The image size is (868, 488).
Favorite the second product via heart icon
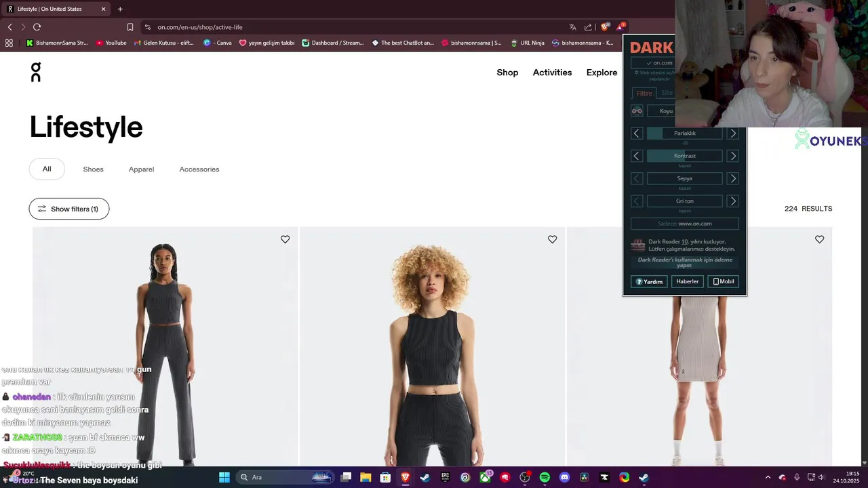(552, 239)
